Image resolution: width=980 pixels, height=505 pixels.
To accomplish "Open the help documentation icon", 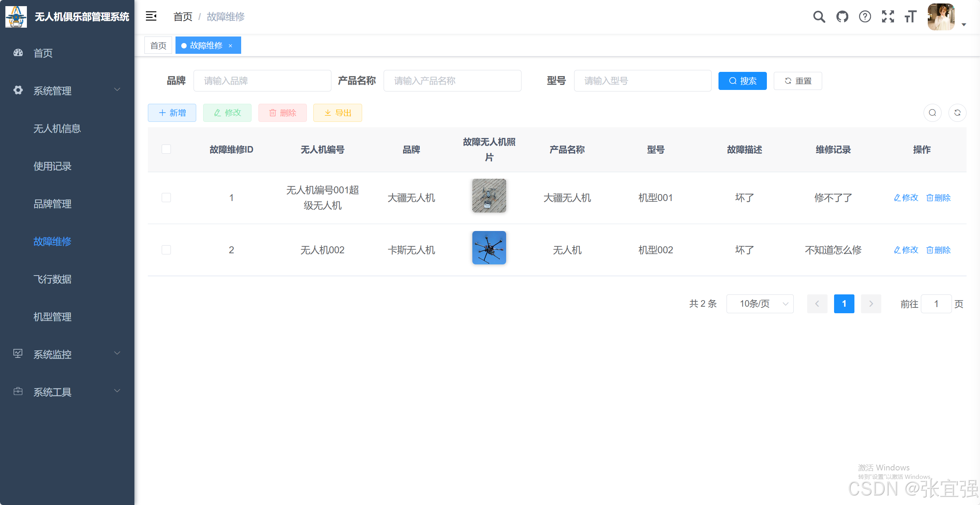I will [865, 17].
